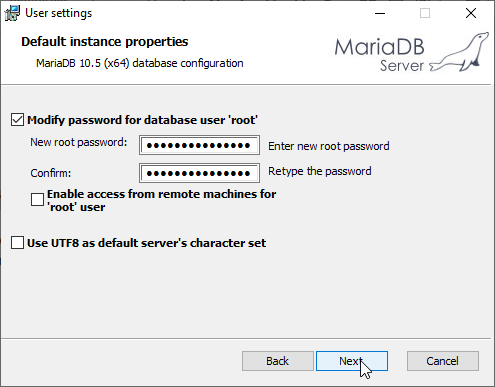Screen dimensions: 495x387
Task: Uncheck the Modify password for root checkbox
Action: click(17, 120)
